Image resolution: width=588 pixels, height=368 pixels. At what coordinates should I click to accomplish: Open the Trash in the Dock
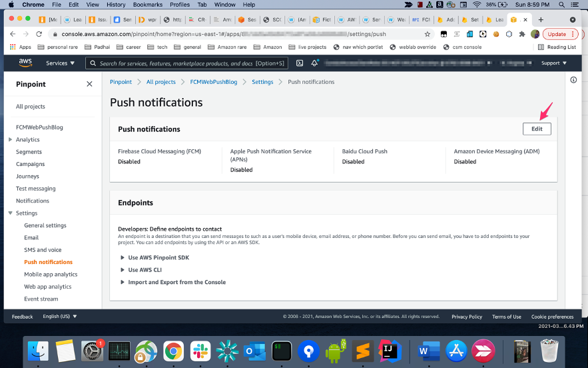pos(549,351)
